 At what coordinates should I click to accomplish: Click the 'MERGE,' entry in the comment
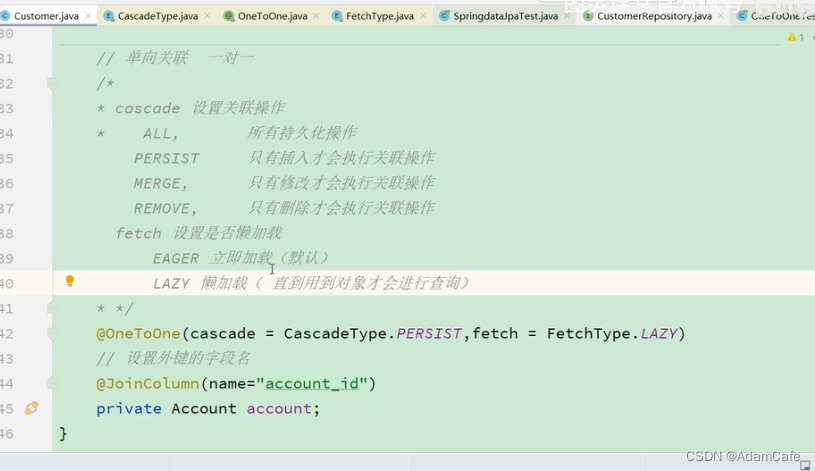pos(160,183)
